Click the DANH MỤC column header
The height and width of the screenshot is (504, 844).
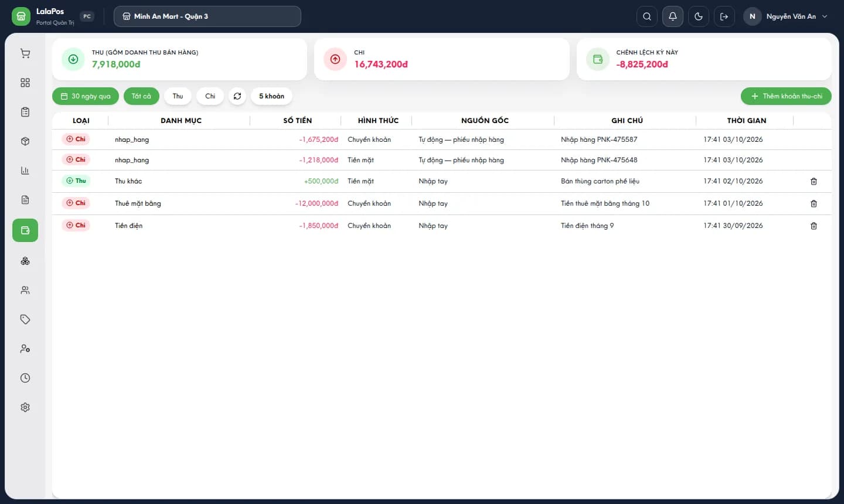coord(181,120)
